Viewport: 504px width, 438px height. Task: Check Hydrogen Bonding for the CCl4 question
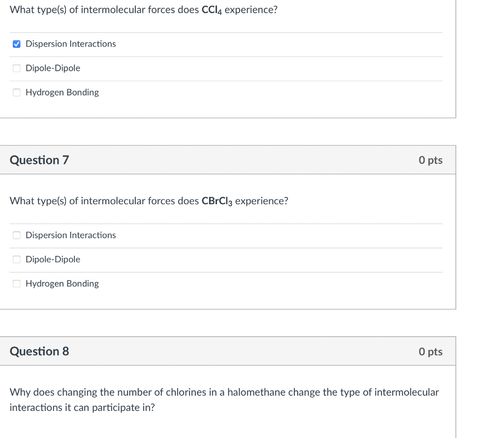point(16,92)
